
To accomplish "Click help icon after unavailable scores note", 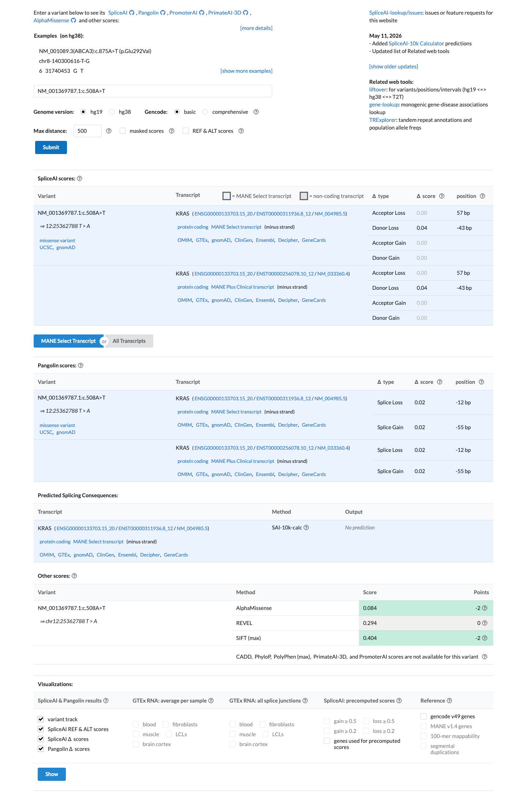I will point(484,657).
